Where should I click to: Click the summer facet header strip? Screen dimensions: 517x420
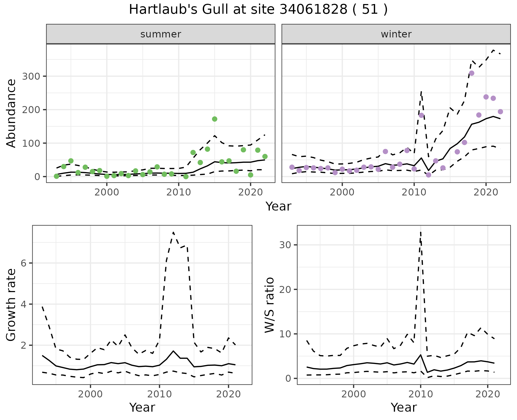160,34
